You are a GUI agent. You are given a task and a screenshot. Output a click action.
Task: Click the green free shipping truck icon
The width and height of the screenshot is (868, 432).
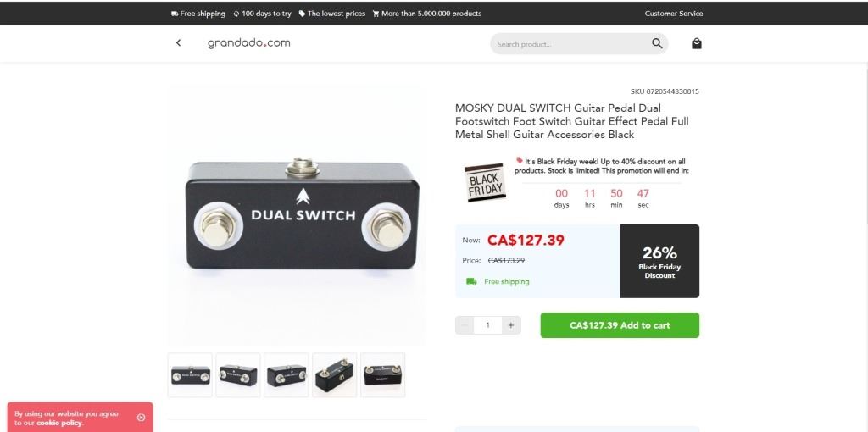pyautogui.click(x=471, y=281)
